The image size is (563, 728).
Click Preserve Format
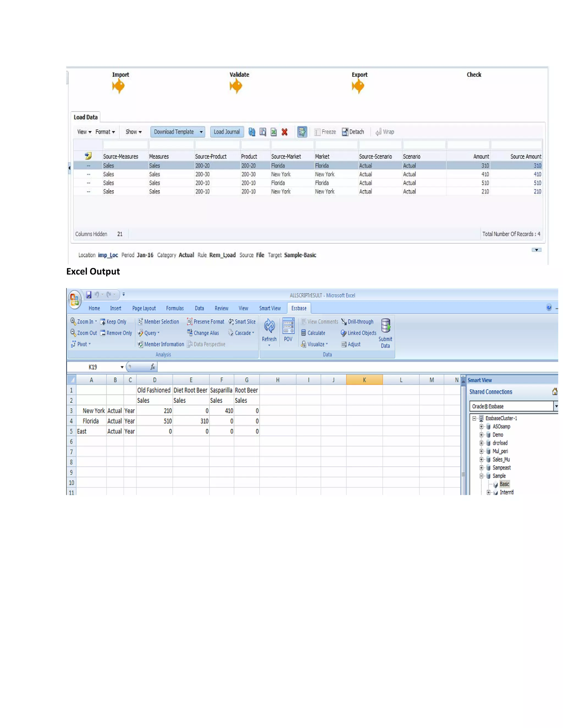tap(205, 322)
